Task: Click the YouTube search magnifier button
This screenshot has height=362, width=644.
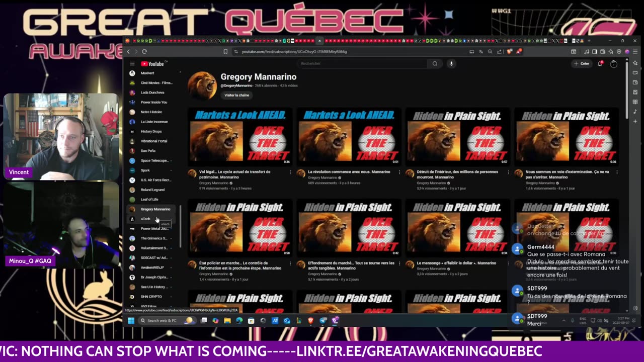Action: pyautogui.click(x=435, y=64)
